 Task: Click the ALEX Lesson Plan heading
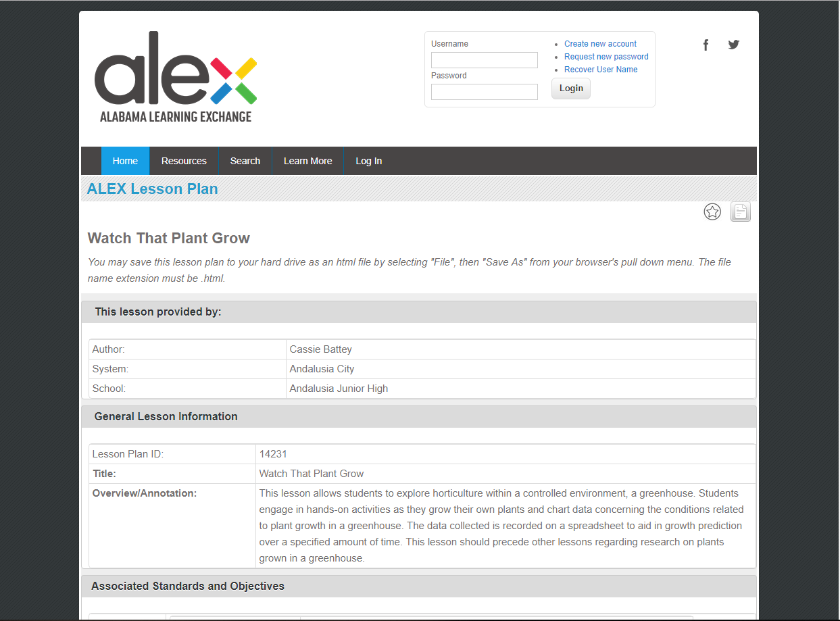pyautogui.click(x=153, y=189)
